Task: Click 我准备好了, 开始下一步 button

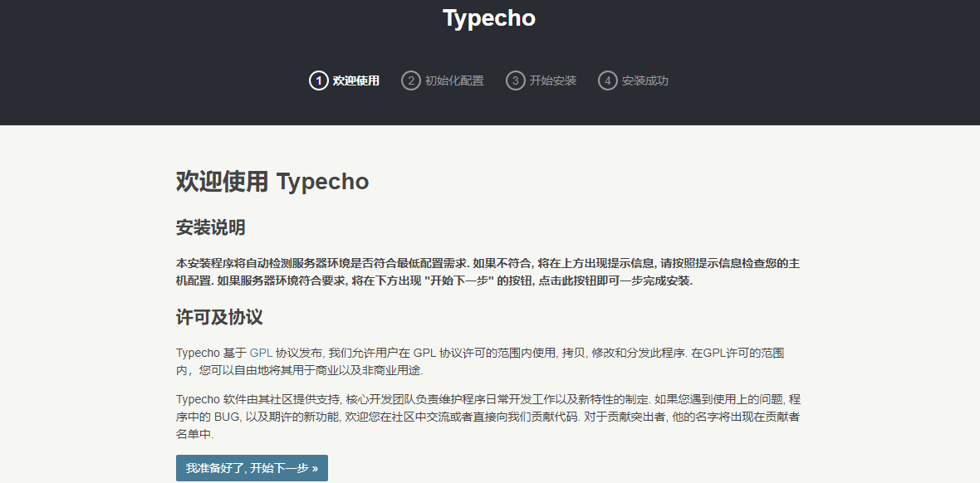Action: tap(252, 468)
